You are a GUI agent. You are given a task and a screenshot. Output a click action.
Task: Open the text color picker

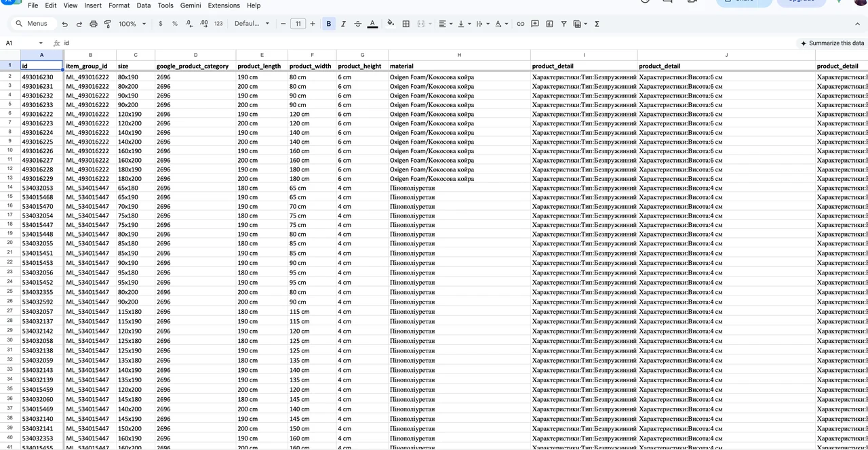tap(372, 24)
